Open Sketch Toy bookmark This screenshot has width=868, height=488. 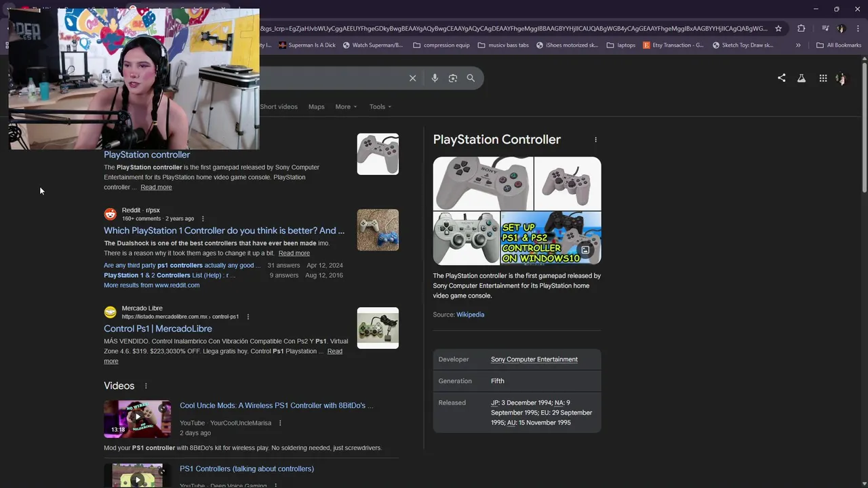click(x=743, y=45)
